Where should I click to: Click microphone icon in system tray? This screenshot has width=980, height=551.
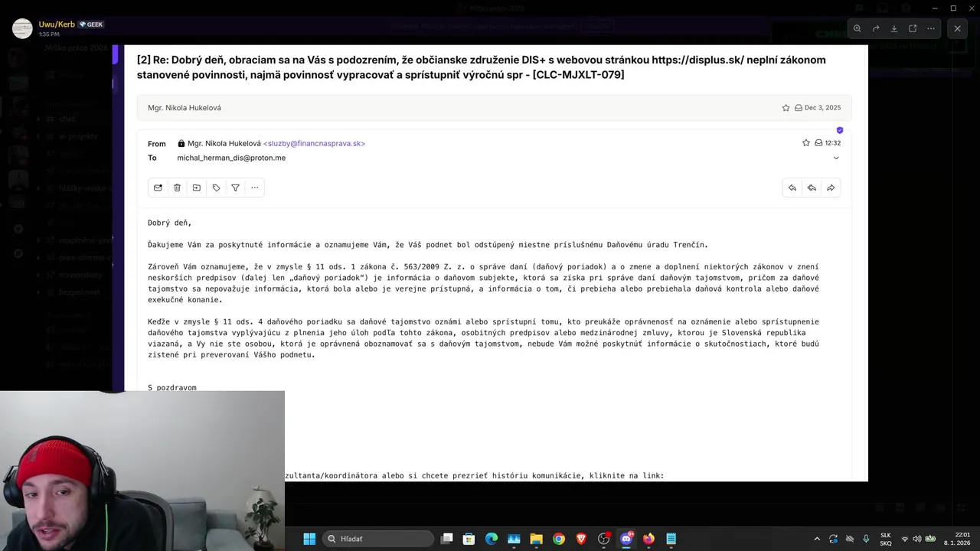(866, 539)
